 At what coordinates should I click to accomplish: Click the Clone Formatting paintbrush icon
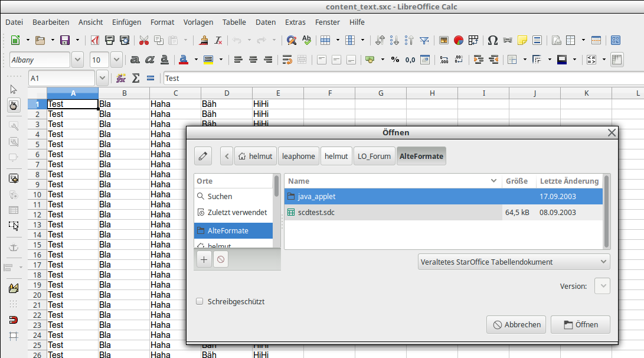click(204, 40)
